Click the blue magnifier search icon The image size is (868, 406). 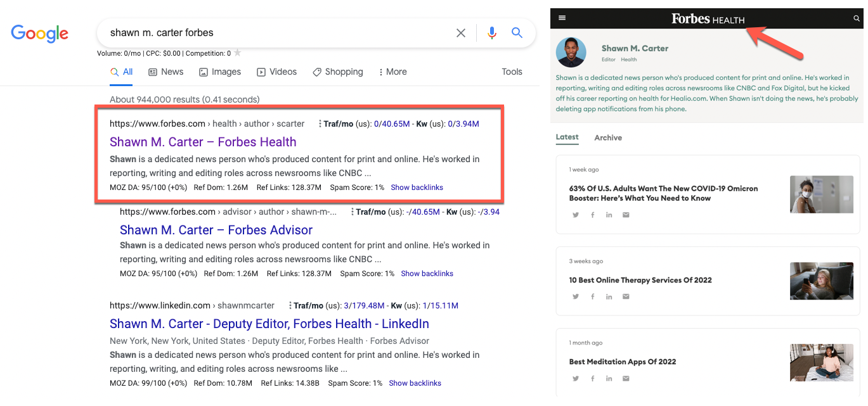[x=517, y=33]
